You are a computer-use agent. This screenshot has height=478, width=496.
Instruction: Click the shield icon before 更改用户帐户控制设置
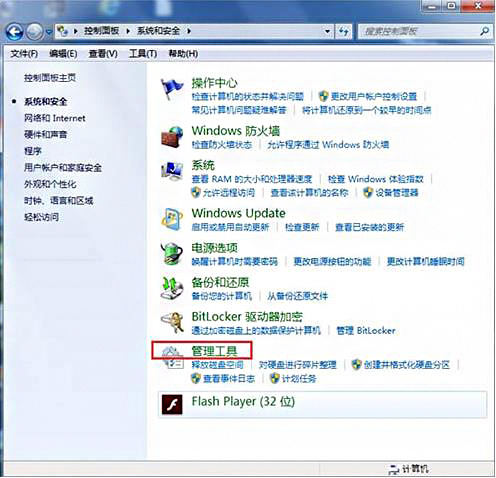tap(323, 96)
